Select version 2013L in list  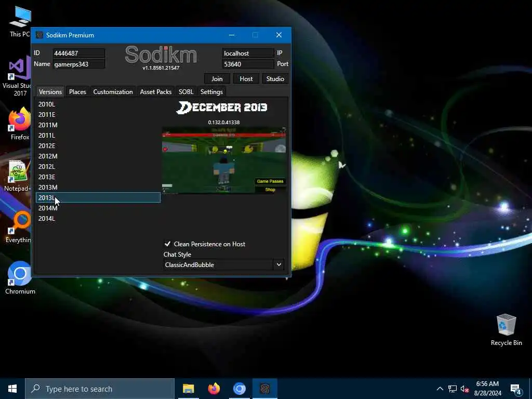point(98,197)
